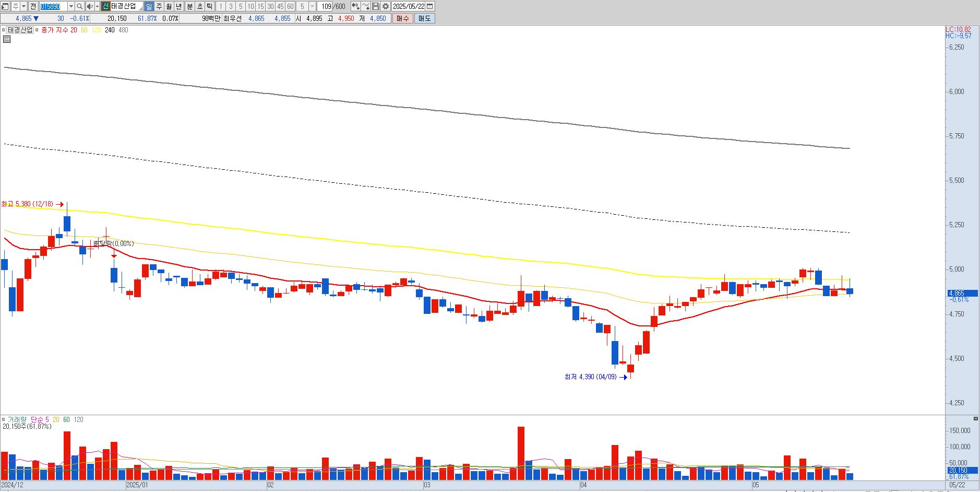980x492 pixels.
Task: Switch to monthly 월 chart period
Action: 169,6
